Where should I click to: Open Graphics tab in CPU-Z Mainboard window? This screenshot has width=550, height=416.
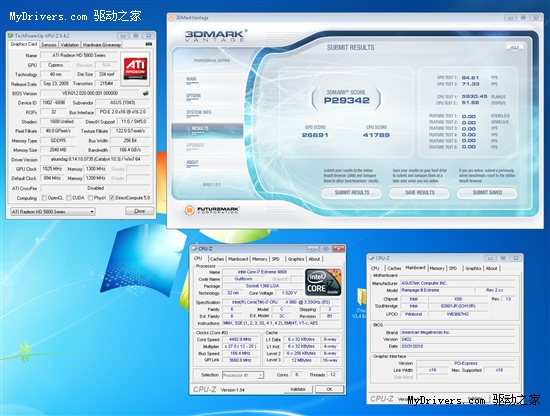tap(473, 268)
